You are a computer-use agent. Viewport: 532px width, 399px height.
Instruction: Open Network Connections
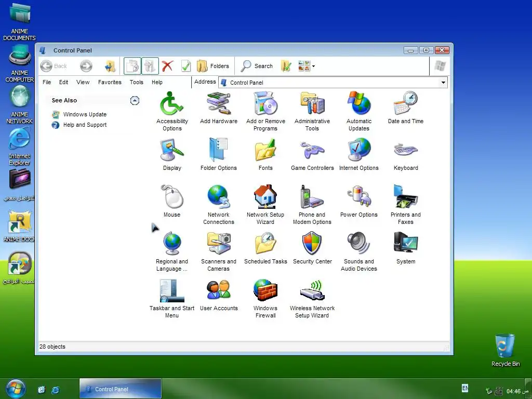(x=219, y=205)
